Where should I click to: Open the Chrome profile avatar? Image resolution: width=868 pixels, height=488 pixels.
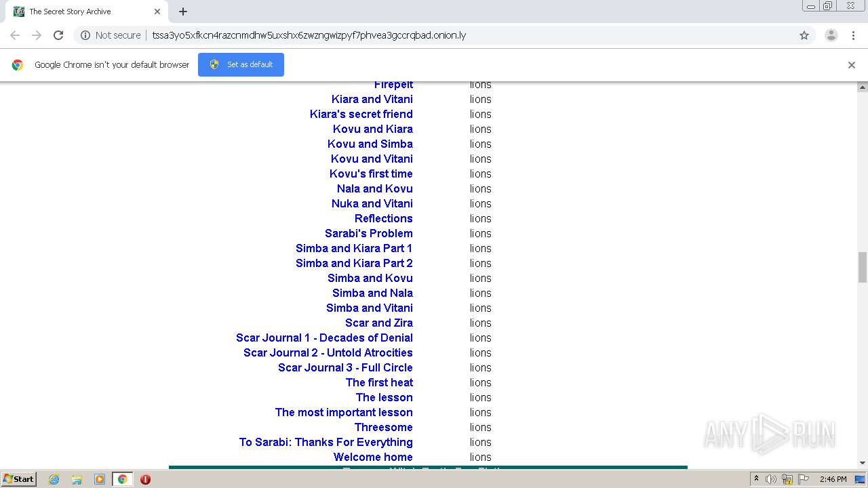point(831,35)
